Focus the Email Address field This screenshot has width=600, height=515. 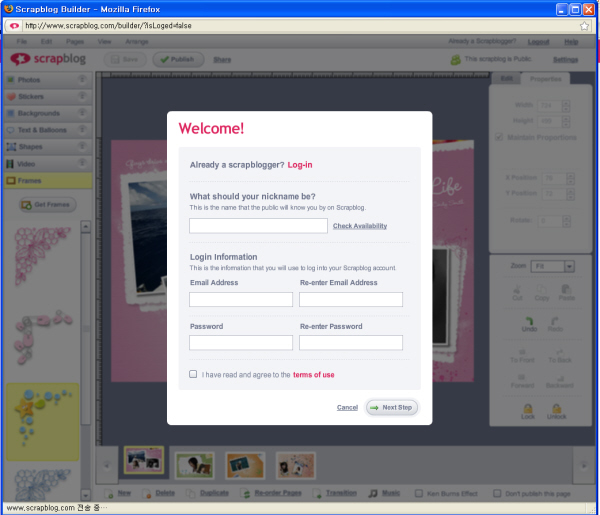click(241, 299)
